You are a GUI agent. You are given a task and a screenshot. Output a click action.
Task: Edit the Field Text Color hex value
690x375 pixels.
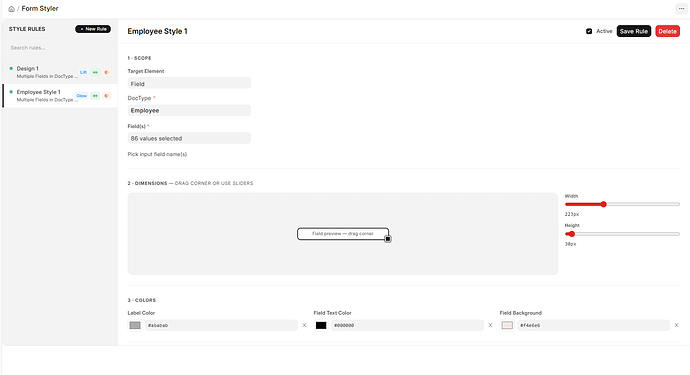[407, 325]
